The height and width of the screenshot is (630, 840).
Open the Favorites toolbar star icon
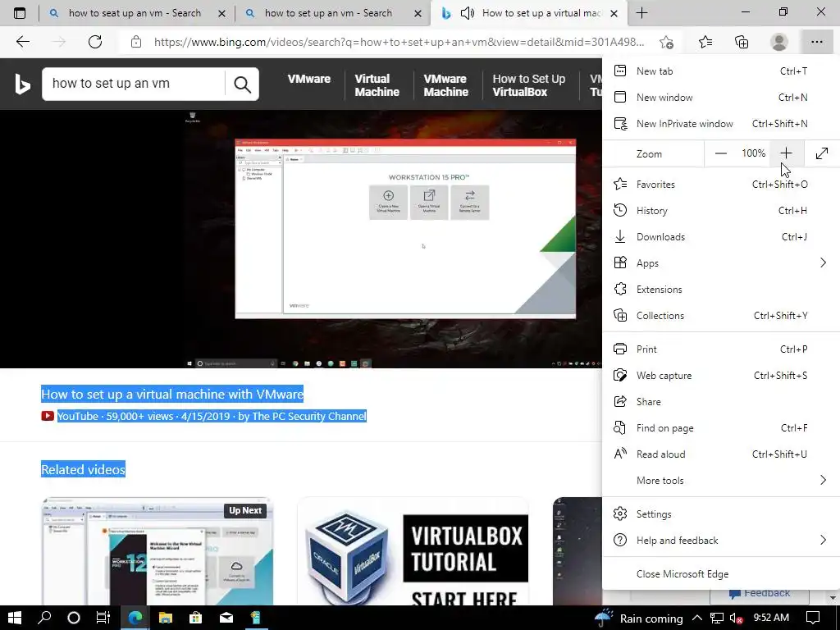[705, 42]
